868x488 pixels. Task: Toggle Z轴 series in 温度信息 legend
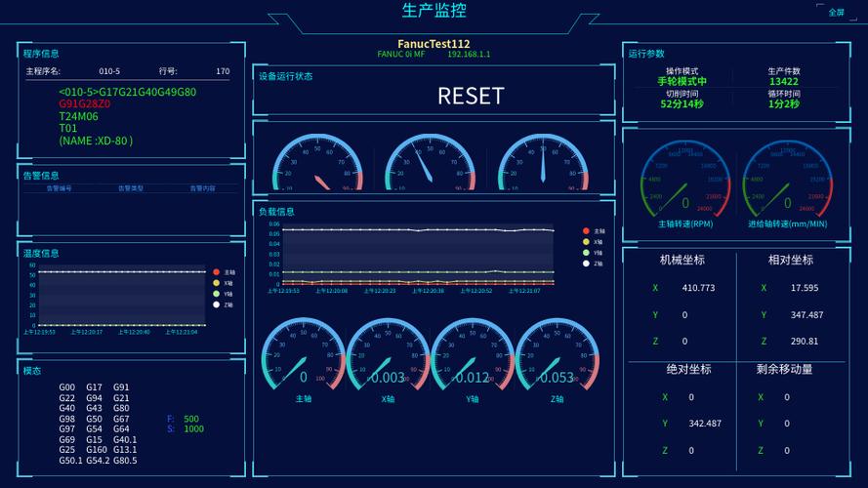[x=224, y=305]
